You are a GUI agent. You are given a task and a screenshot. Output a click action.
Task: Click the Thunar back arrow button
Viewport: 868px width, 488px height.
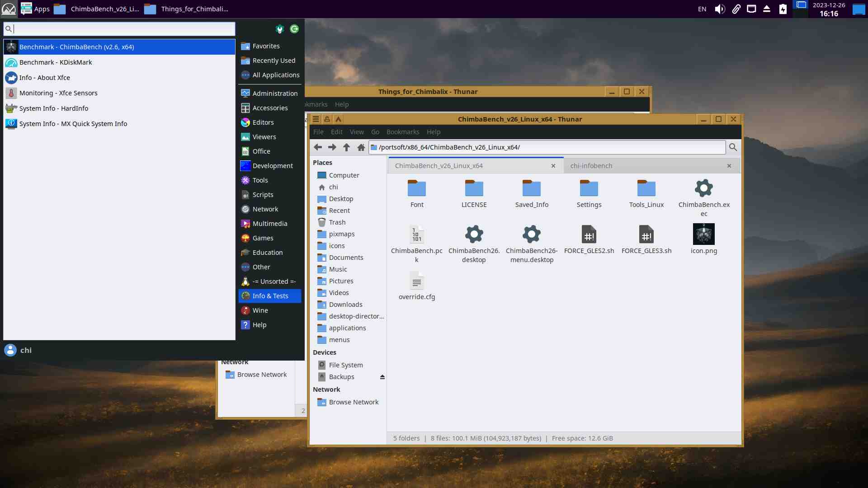point(318,147)
